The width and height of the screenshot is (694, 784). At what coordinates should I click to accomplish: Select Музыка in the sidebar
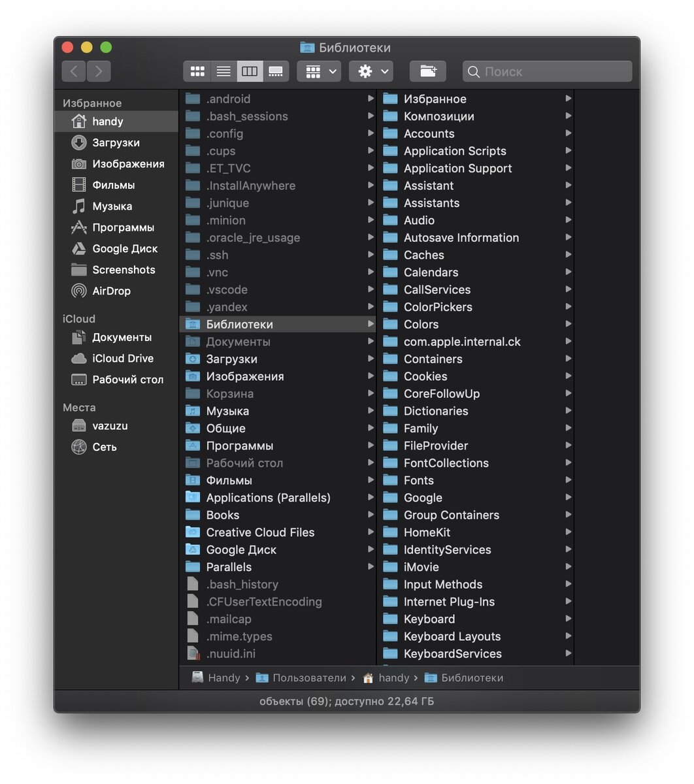(x=116, y=206)
